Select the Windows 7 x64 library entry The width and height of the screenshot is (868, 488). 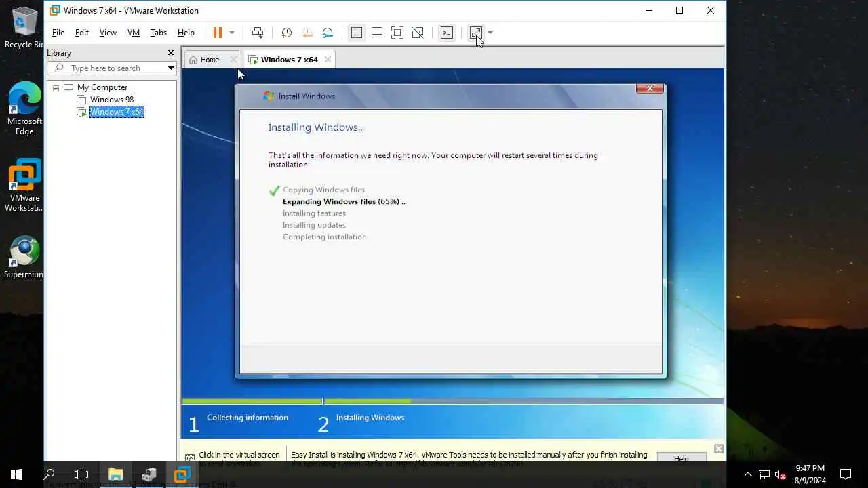(x=117, y=112)
